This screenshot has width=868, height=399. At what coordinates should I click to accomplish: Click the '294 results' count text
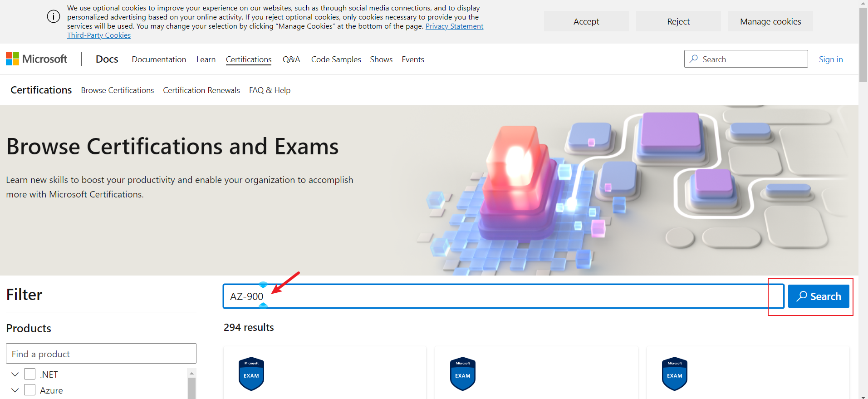pyautogui.click(x=249, y=327)
